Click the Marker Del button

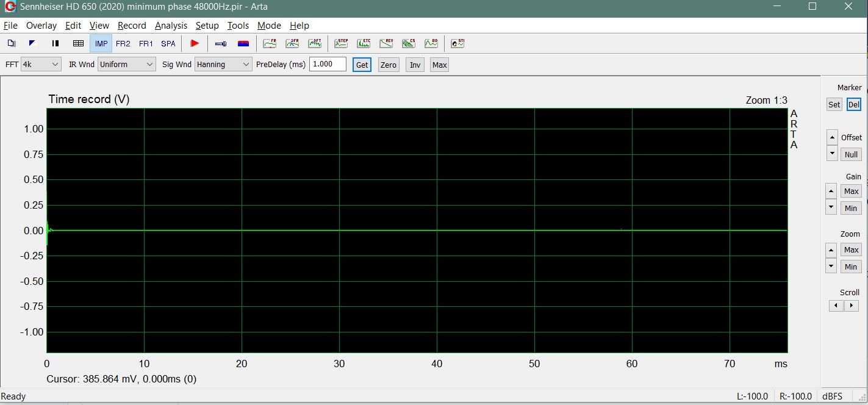(853, 104)
